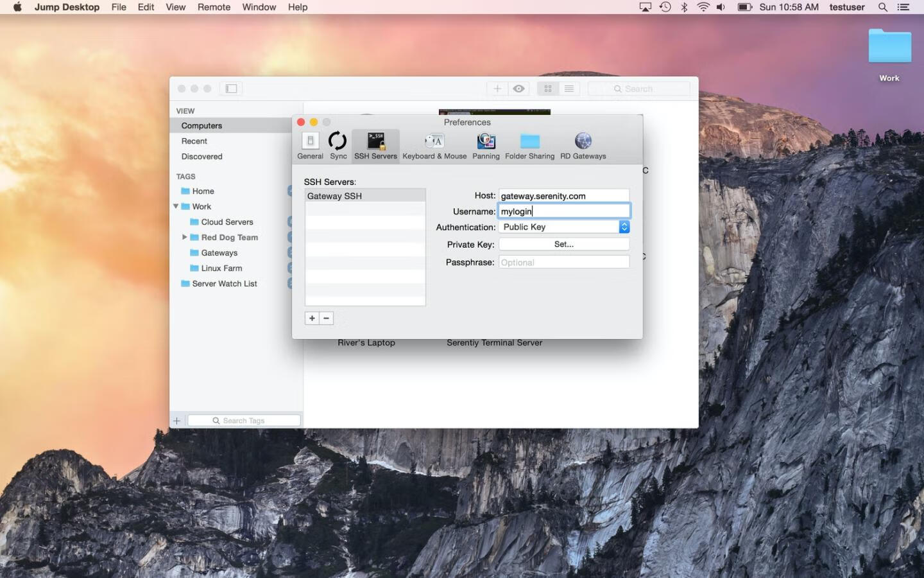The height and width of the screenshot is (578, 924).
Task: Add a new SSH server with plus button
Action: point(312,319)
